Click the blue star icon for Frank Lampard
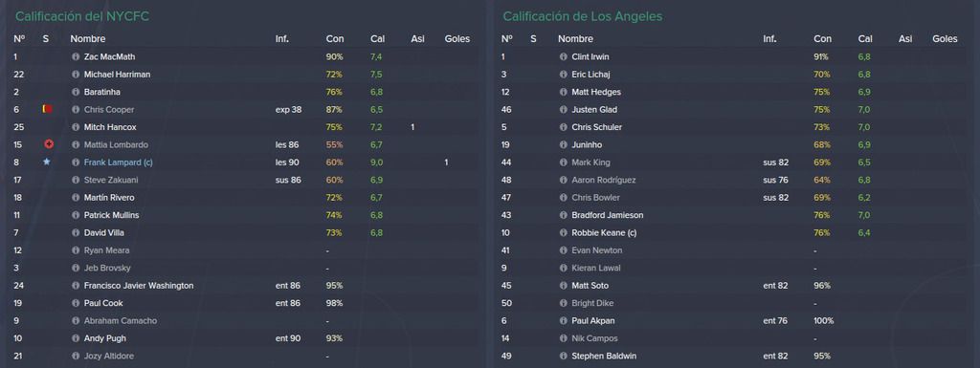Screen dimensions: 980x368 click(46, 162)
